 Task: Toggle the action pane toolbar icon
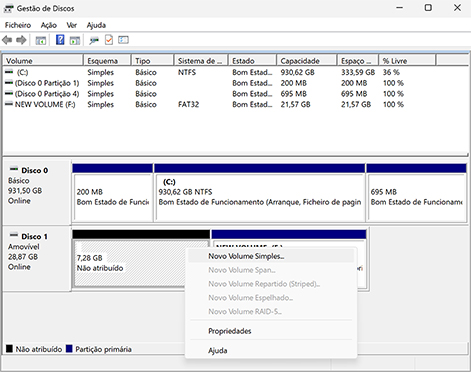coord(75,40)
